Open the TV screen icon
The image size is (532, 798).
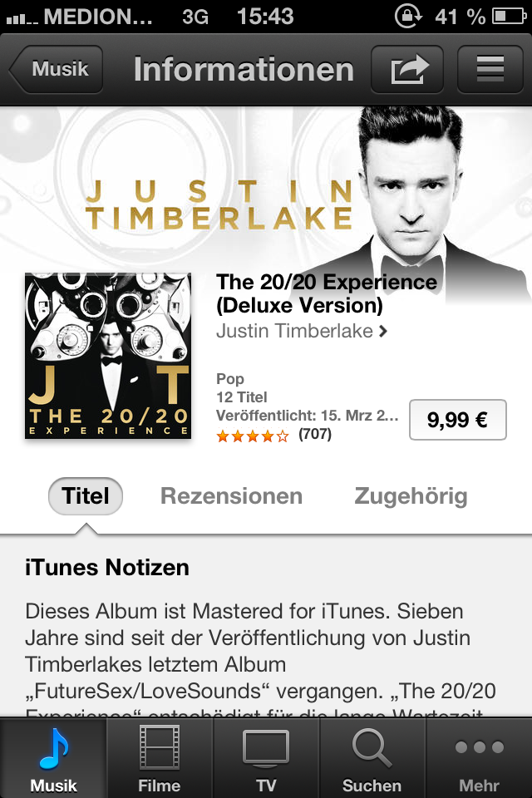pos(266,748)
